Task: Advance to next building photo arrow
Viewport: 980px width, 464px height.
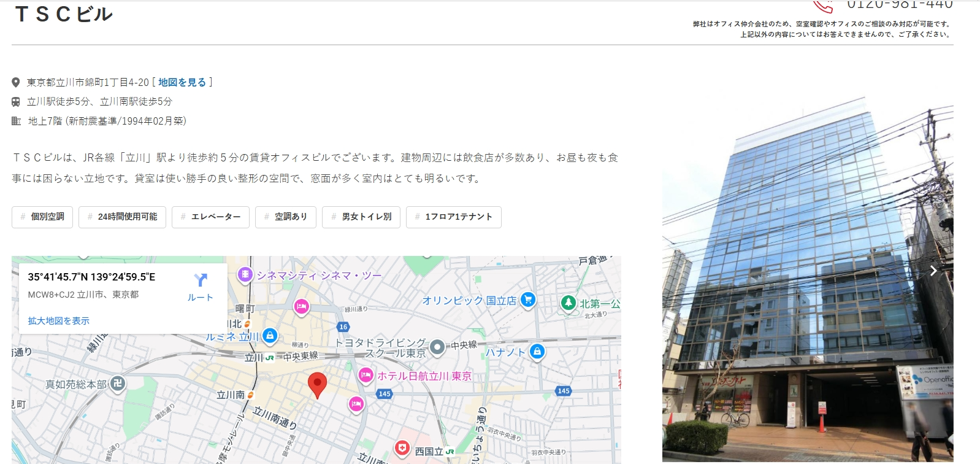Action: [933, 271]
